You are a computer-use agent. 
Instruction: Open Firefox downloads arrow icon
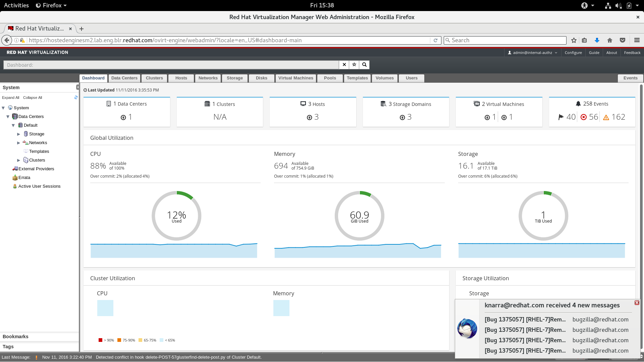point(597,40)
